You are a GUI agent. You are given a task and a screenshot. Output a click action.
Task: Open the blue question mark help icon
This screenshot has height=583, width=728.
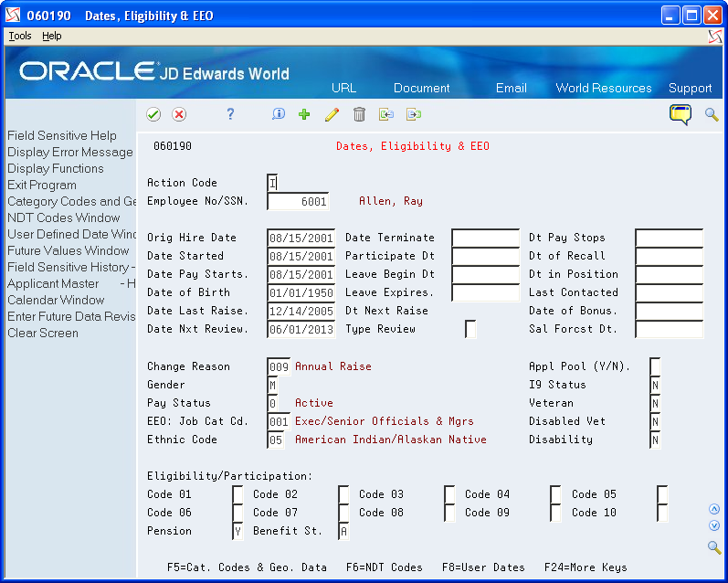click(230, 114)
